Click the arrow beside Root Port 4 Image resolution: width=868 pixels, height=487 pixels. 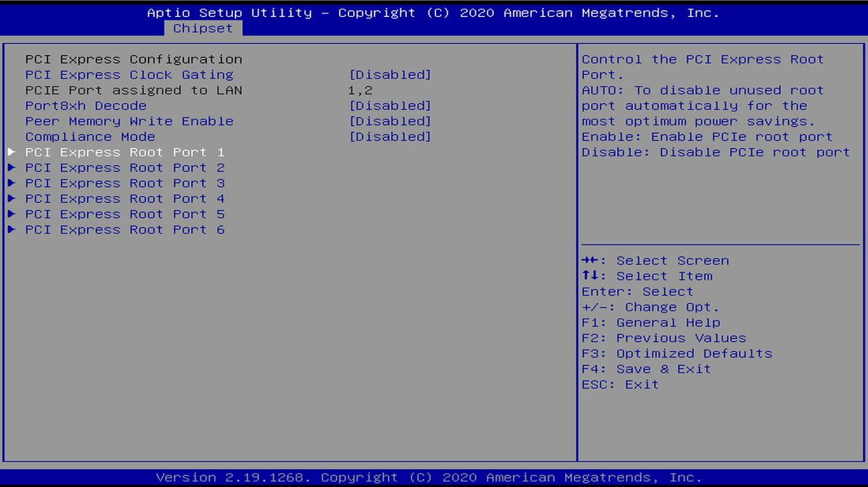pos(12,199)
